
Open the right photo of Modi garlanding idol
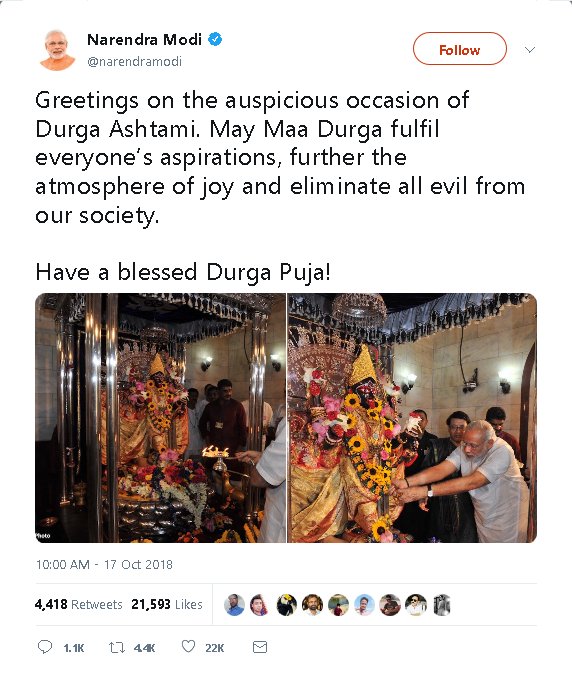pyautogui.click(x=412, y=418)
